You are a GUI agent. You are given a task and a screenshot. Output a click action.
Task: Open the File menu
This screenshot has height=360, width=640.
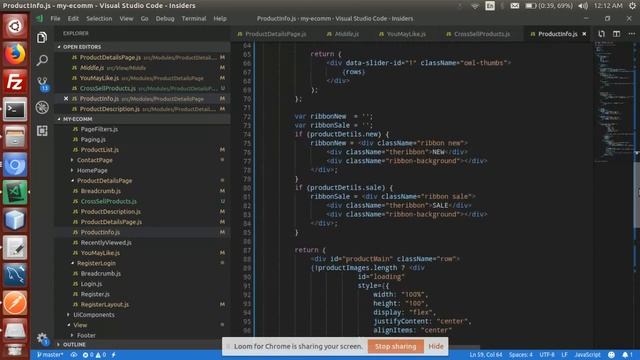(x=55, y=18)
